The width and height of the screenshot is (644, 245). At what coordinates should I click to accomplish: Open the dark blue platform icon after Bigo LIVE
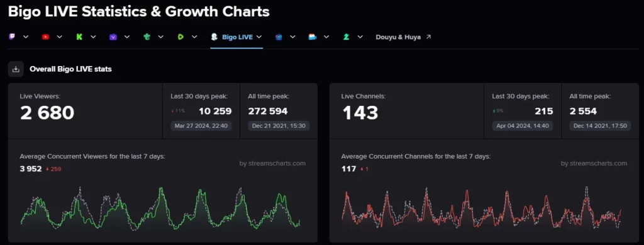[x=279, y=37]
